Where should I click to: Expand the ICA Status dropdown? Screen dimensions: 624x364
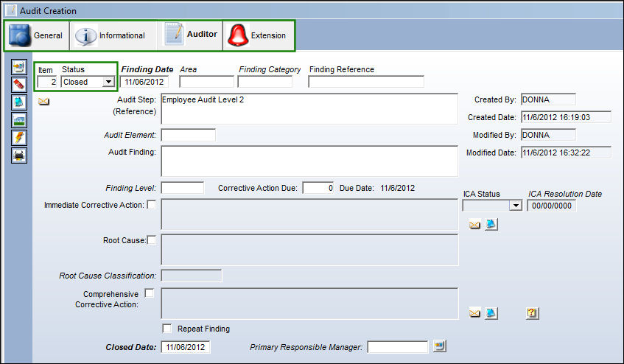click(516, 206)
